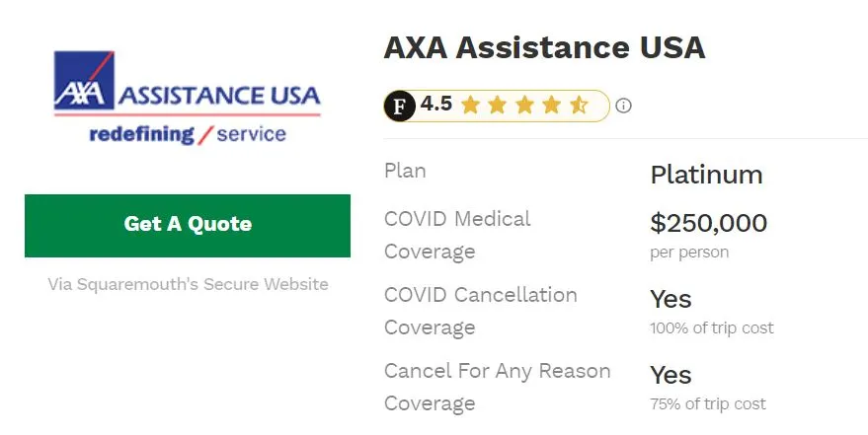Click Via Squaremouth's Secure Website text
The width and height of the screenshot is (868, 435).
click(x=189, y=284)
